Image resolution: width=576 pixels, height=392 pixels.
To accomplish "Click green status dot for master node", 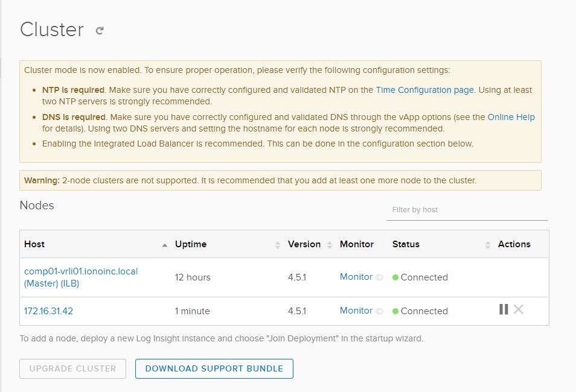I will (x=395, y=277).
